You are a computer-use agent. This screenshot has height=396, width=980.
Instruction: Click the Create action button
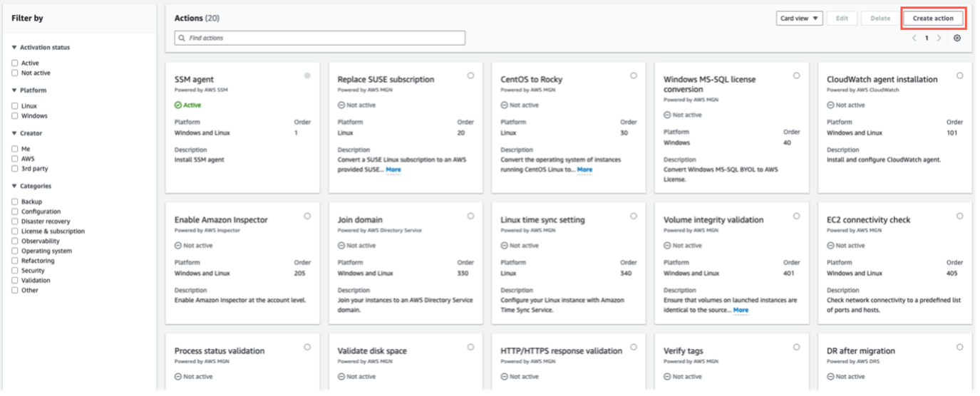pyautogui.click(x=933, y=19)
